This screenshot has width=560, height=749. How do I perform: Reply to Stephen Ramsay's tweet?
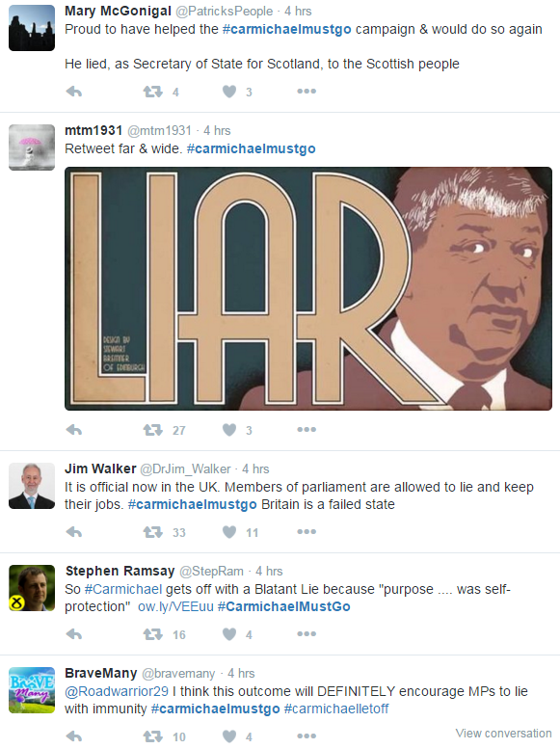point(74,634)
